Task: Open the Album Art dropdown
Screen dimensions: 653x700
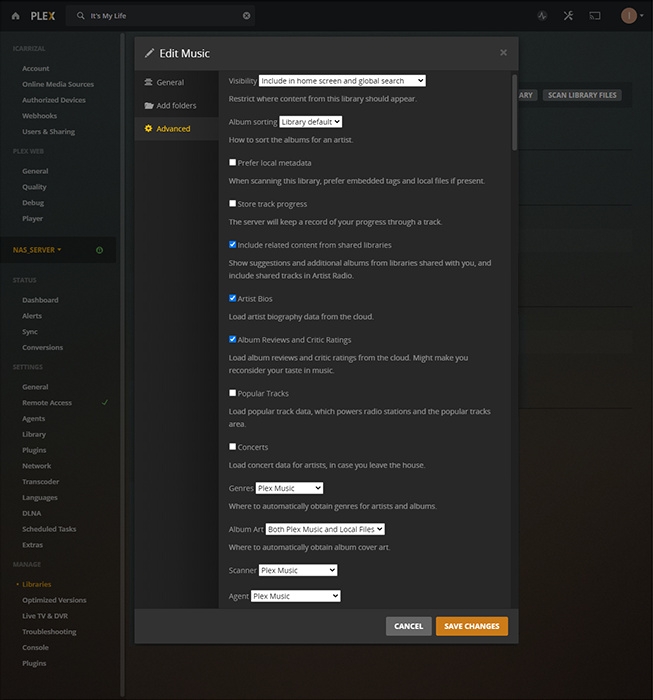Action: (x=325, y=529)
